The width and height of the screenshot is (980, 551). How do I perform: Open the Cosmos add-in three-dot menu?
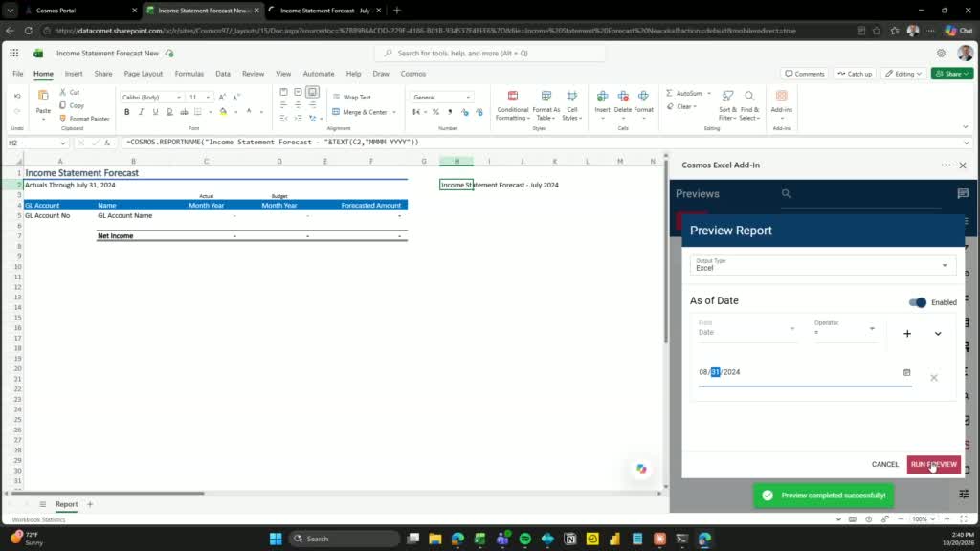point(946,165)
